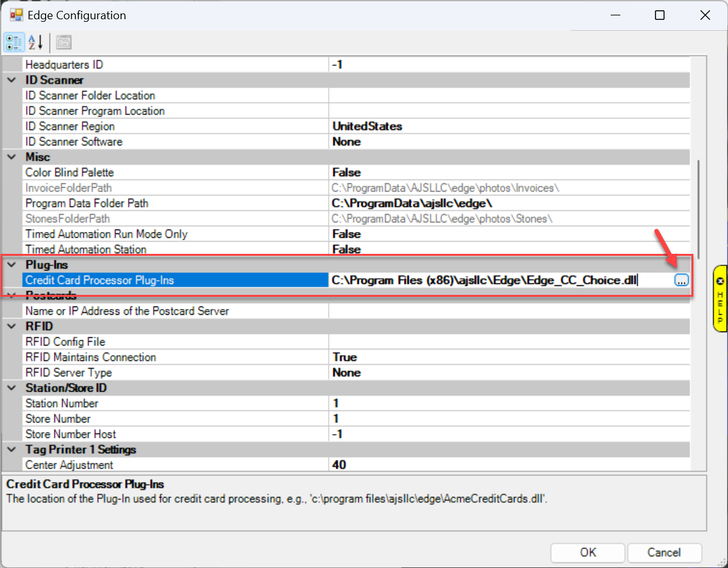Select Timed Automation Station False value
The height and width of the screenshot is (568, 728).
346,249
